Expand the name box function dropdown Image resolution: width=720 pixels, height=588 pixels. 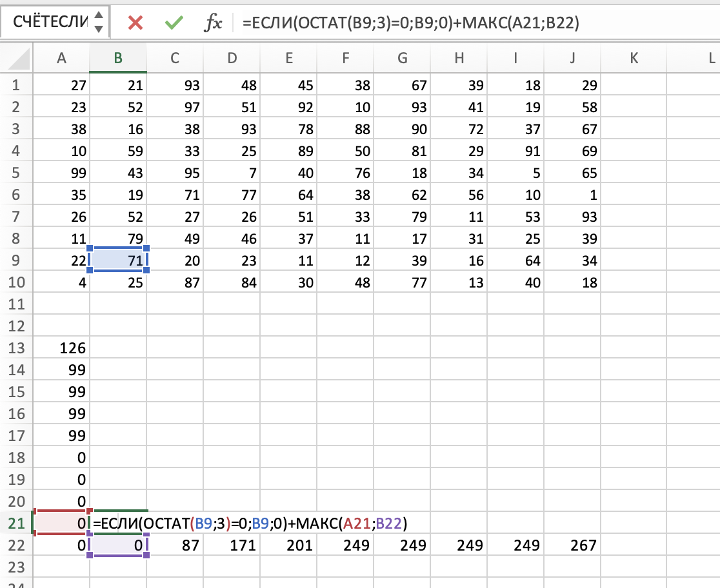98,23
